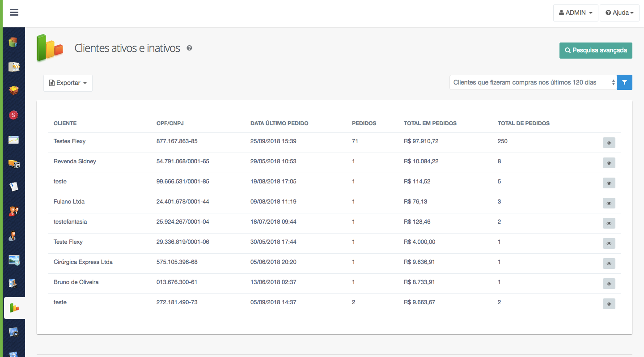The width and height of the screenshot is (644, 357).
Task: Open the store building sidebar icon
Action: click(x=14, y=67)
